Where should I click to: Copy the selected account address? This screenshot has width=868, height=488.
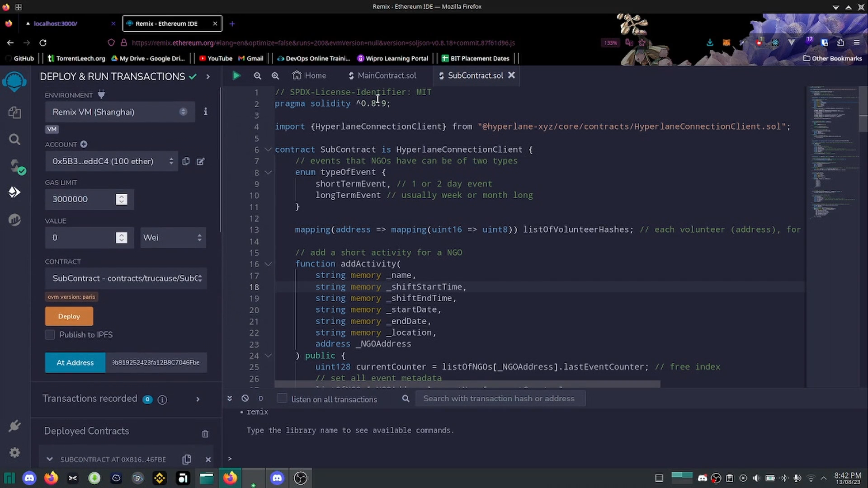click(x=186, y=161)
